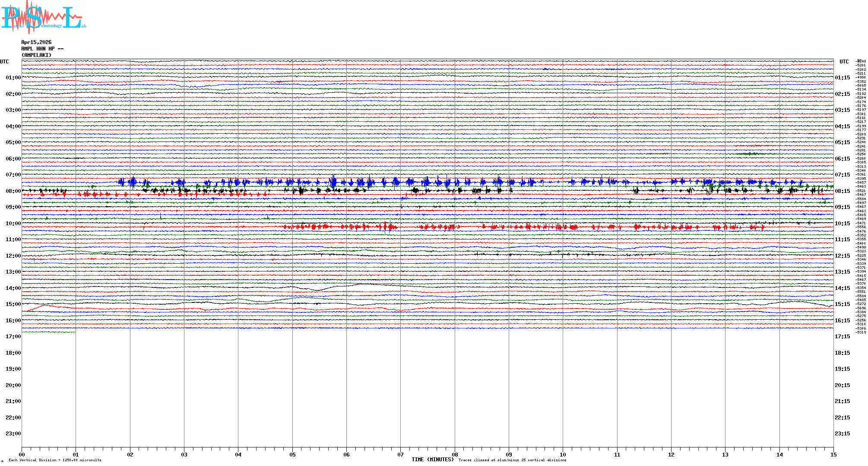Click the (AMPELAKI) station name
Viewport: 868px width, 466px height.
[36, 55]
